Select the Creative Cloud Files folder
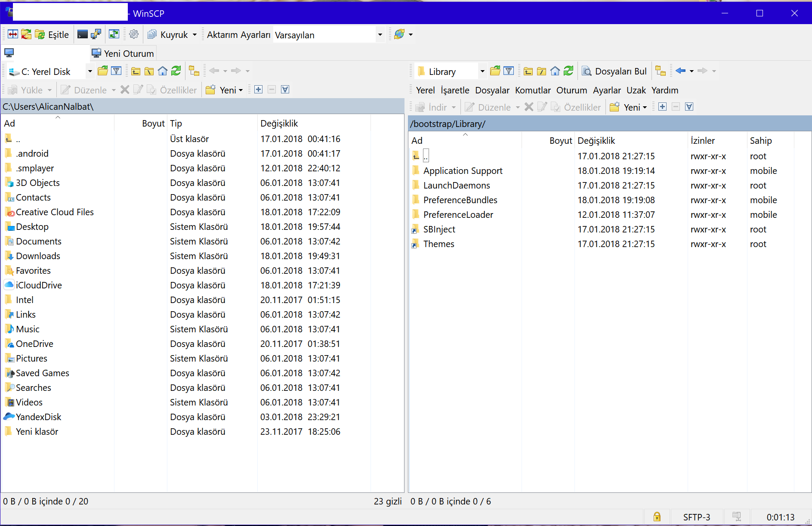Screen dimensions: 812x526 55,212
